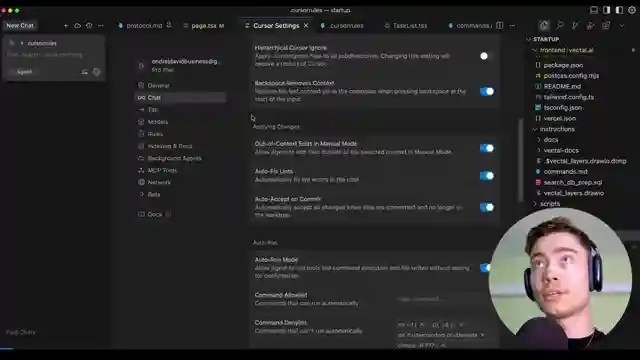Click the chat message input field
The width and height of the screenshot is (640, 360).
tap(53, 54)
